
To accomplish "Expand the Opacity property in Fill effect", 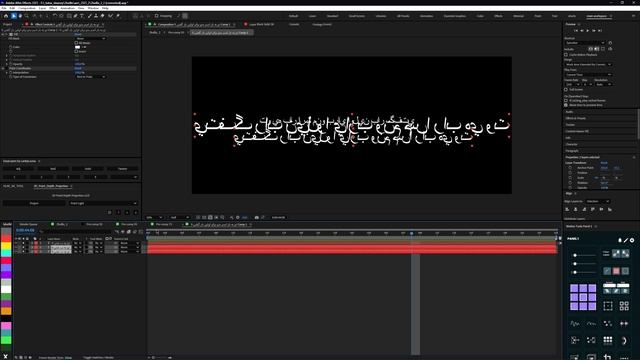I will click(7, 64).
